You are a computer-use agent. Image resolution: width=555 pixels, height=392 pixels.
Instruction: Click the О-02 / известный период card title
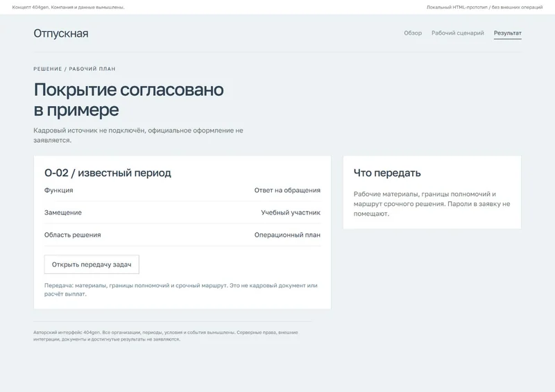(x=108, y=173)
